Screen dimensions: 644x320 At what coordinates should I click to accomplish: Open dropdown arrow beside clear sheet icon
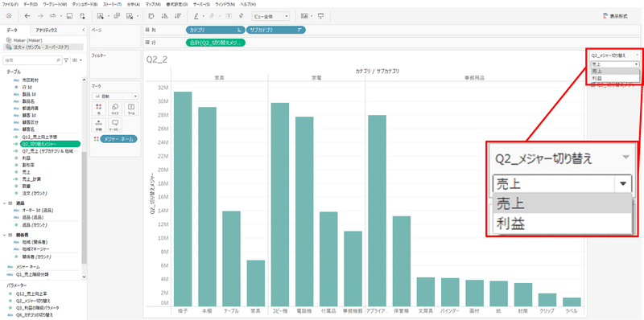137,16
